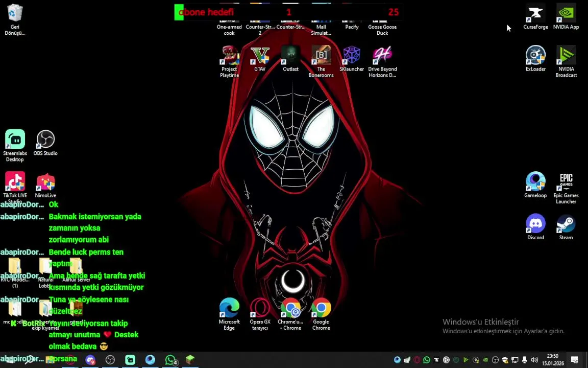Click the microphone tray icon

pyautogui.click(x=525, y=360)
